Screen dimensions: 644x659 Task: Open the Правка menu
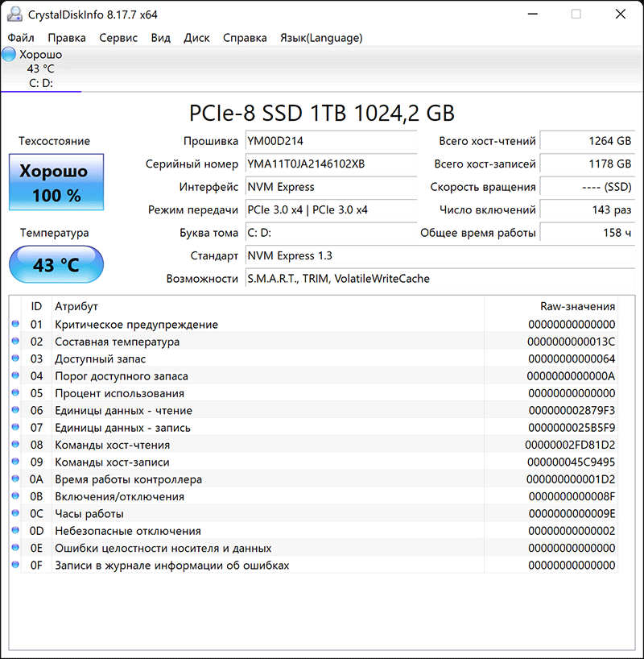point(66,38)
